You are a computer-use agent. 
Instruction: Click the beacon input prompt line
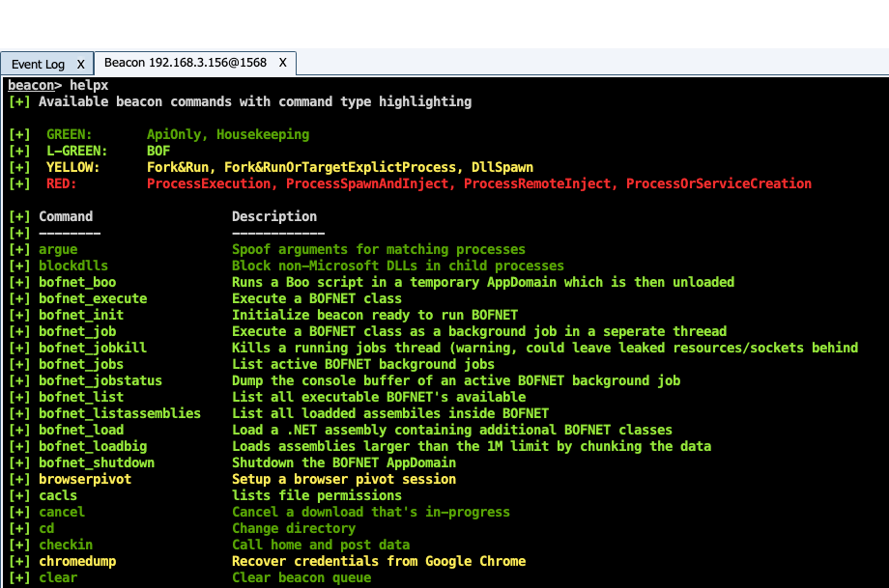click(x=58, y=84)
